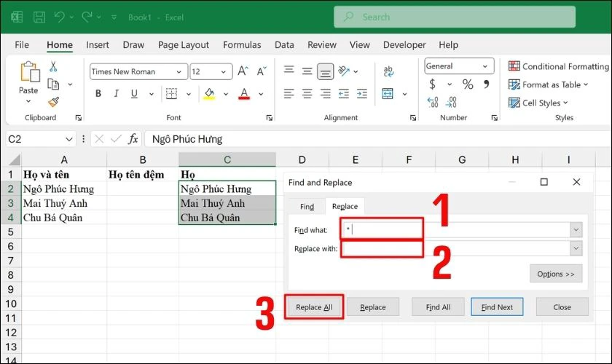Open Cell Styles menu
Image resolution: width=612 pixels, height=364 pixels.
pyautogui.click(x=538, y=103)
